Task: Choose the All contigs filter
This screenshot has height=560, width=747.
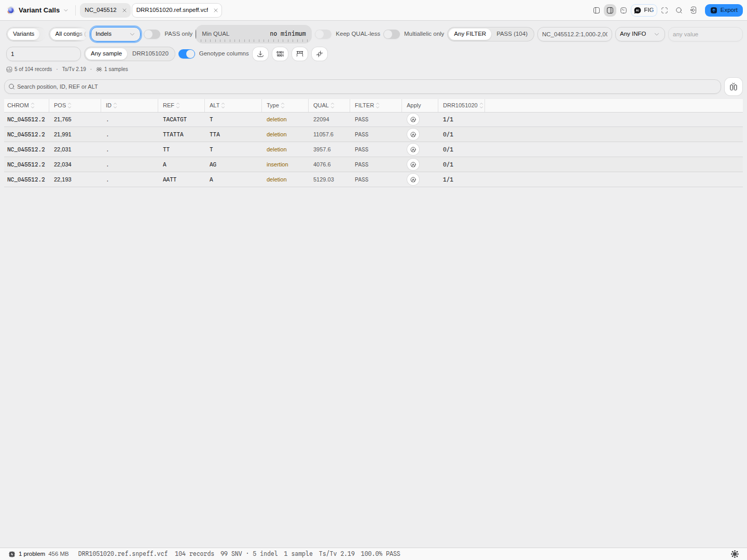Action: (68, 34)
